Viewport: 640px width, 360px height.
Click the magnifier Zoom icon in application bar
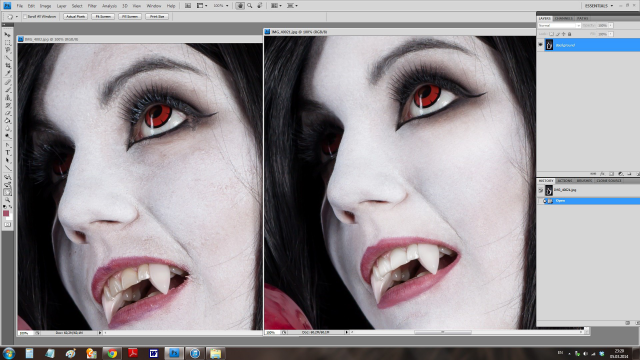(x=250, y=6)
